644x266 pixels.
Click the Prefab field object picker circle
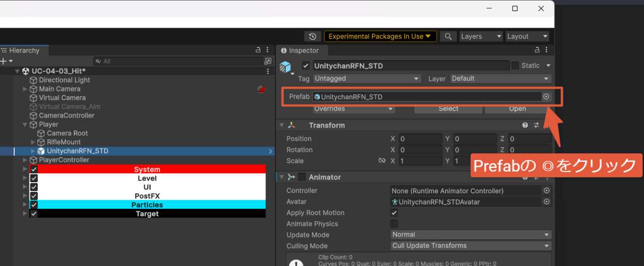click(x=546, y=97)
